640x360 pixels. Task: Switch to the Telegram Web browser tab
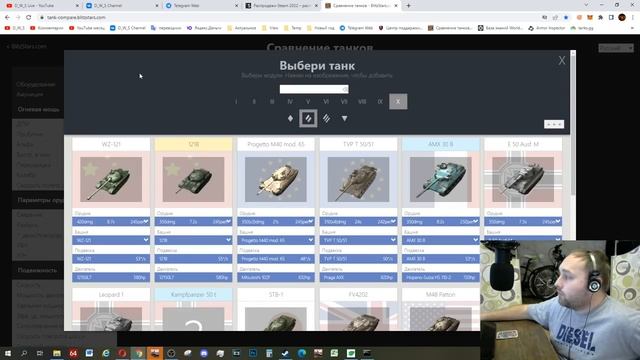coord(202,6)
